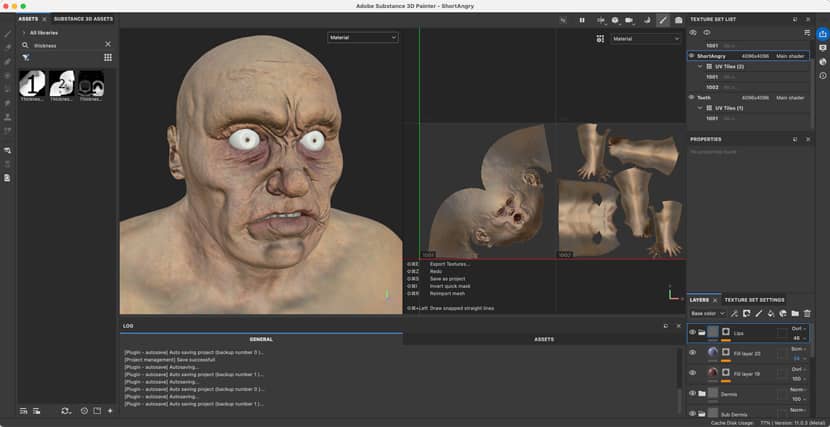Open camera settings dropdown in top toolbar
The image size is (830, 427).
[629, 20]
